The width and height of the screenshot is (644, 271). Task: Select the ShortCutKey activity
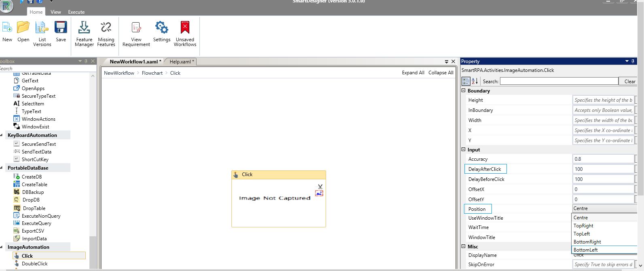[x=35, y=160]
